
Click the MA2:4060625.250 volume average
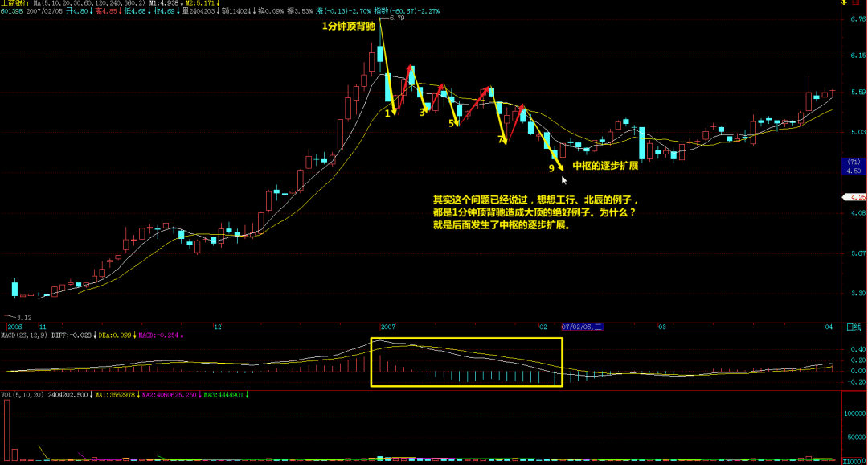(x=168, y=395)
